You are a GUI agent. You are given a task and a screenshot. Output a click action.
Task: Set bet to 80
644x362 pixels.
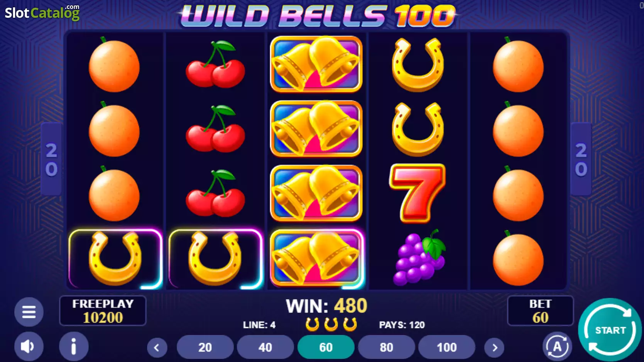click(x=386, y=347)
